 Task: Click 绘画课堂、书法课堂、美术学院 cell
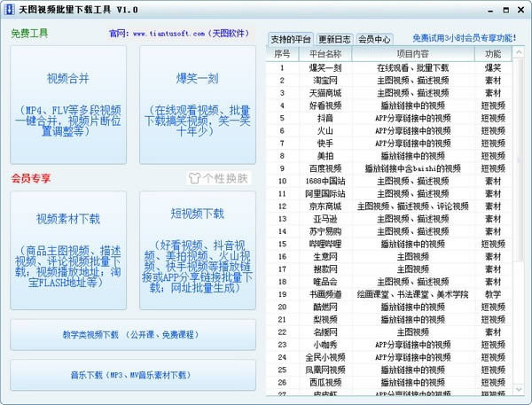tap(412, 294)
